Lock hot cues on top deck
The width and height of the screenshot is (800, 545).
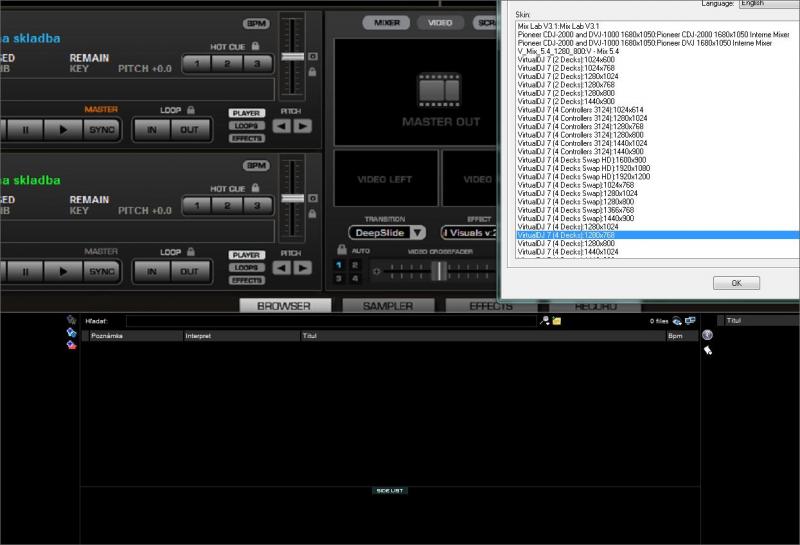[x=256, y=46]
